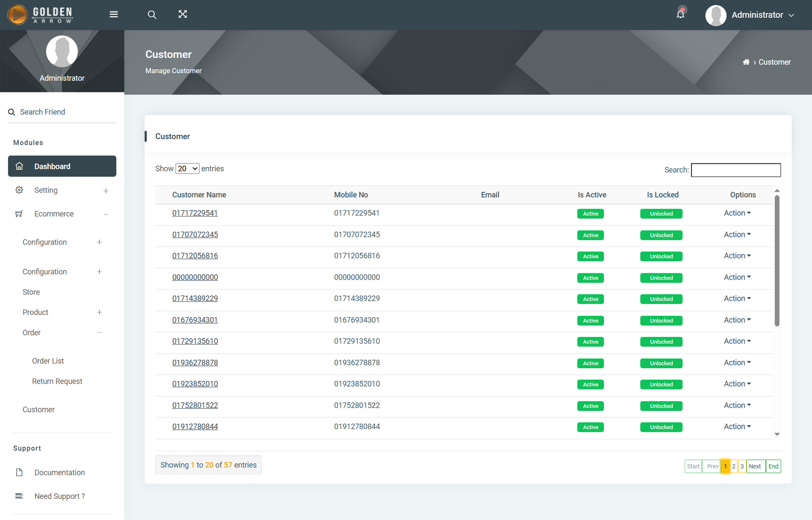Click the table vertical scrollbar

776,261
